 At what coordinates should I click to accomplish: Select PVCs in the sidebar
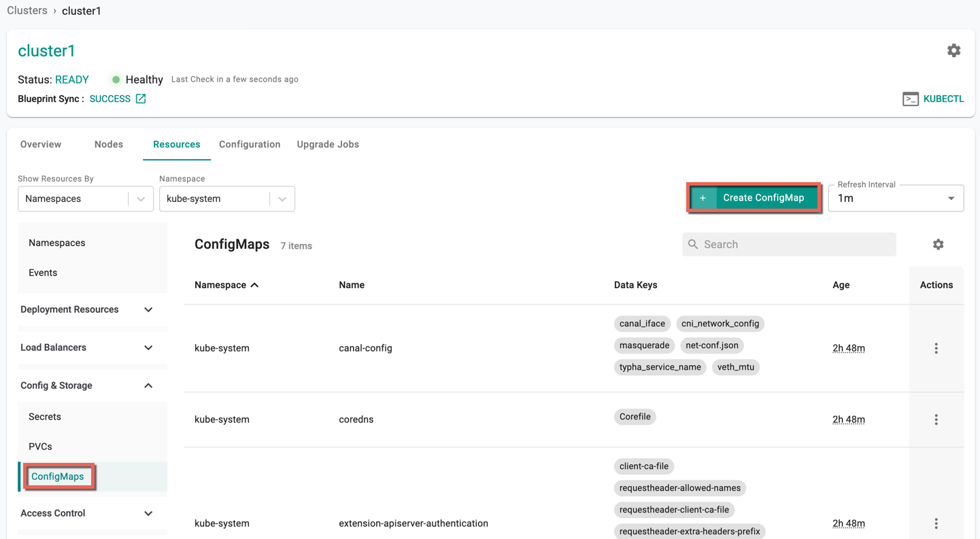(x=40, y=447)
